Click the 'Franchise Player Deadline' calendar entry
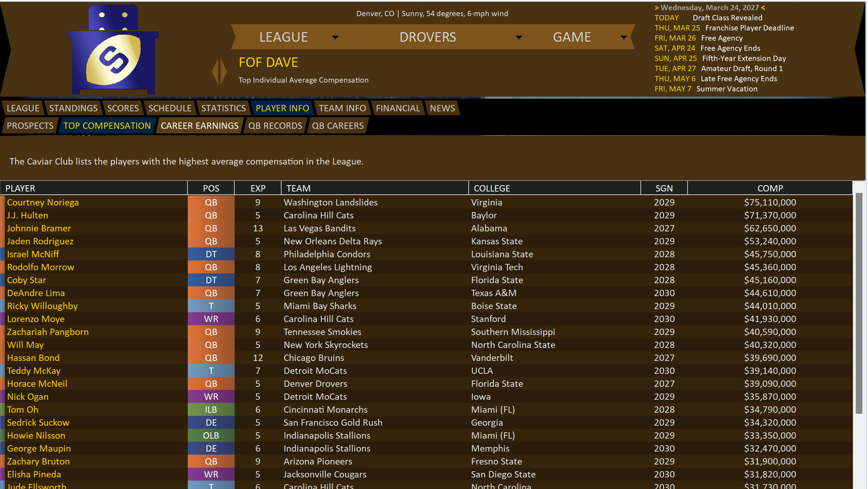 (x=750, y=28)
